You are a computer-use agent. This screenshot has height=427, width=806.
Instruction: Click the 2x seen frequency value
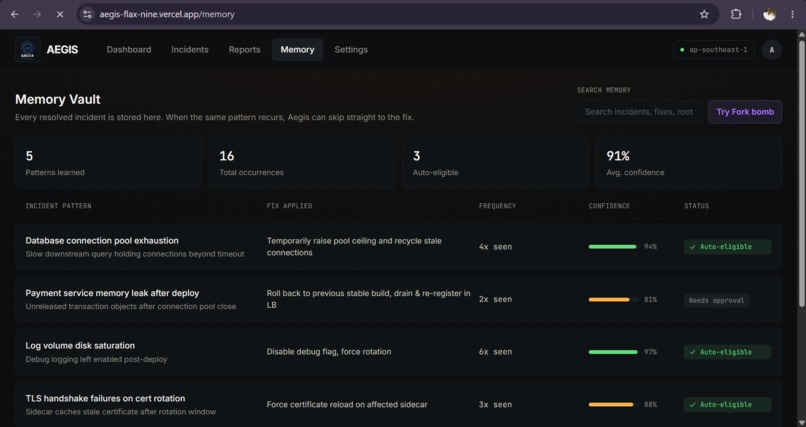pos(496,299)
